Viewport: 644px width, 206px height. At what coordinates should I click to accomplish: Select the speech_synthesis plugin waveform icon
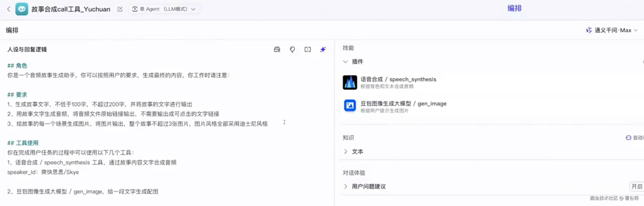pos(349,82)
